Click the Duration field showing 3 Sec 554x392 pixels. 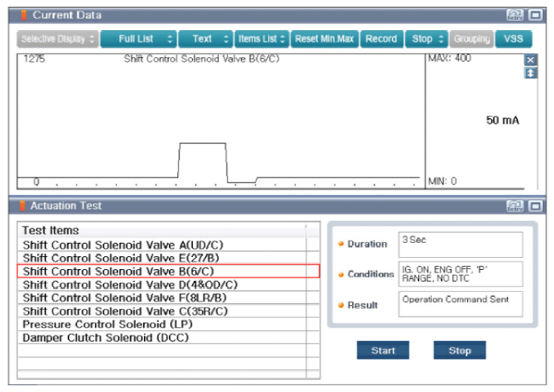(x=461, y=244)
